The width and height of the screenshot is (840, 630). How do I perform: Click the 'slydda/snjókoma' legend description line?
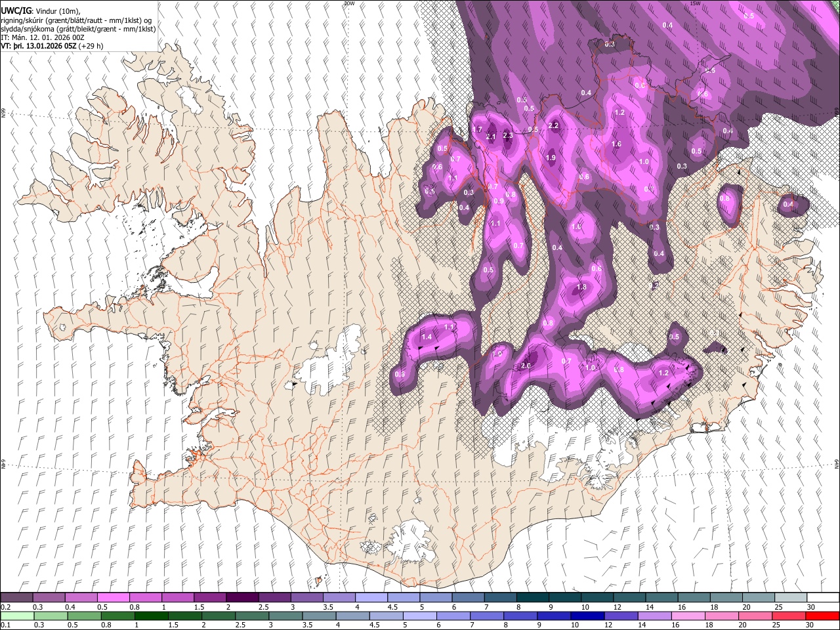point(78,29)
